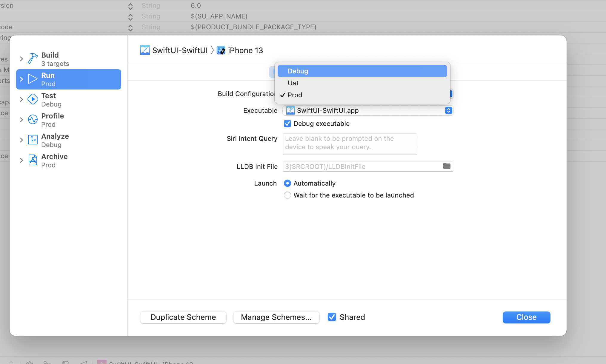The width and height of the screenshot is (606, 364).
Task: Click the SwiftUI-SwiftUI scheme app icon
Action: (x=145, y=50)
